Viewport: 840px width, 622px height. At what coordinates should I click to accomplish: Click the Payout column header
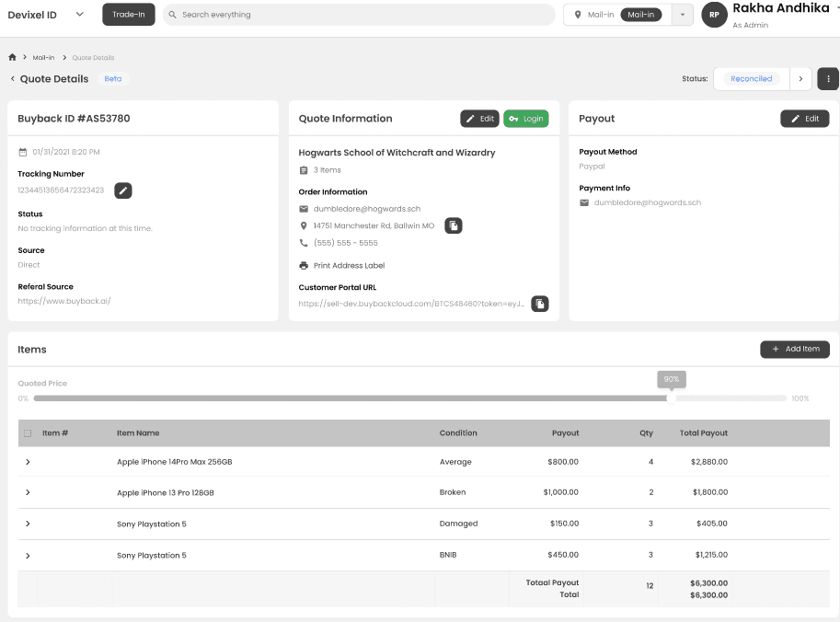click(565, 432)
